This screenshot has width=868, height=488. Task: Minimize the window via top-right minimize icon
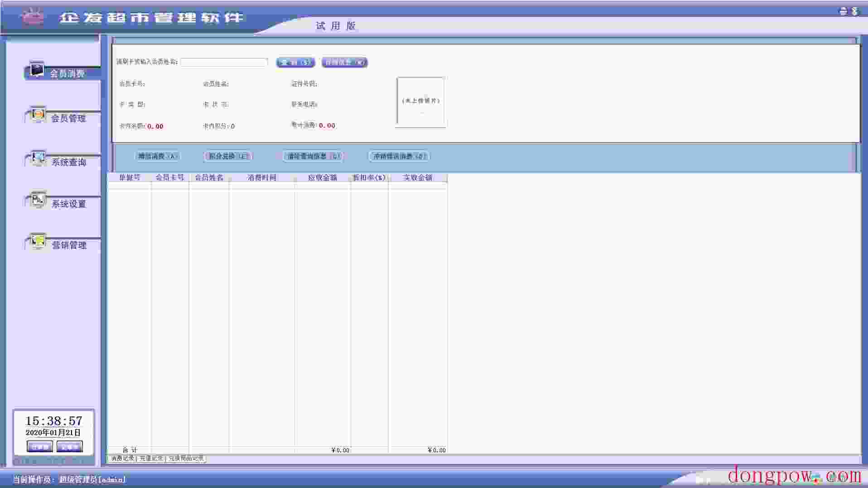point(843,11)
